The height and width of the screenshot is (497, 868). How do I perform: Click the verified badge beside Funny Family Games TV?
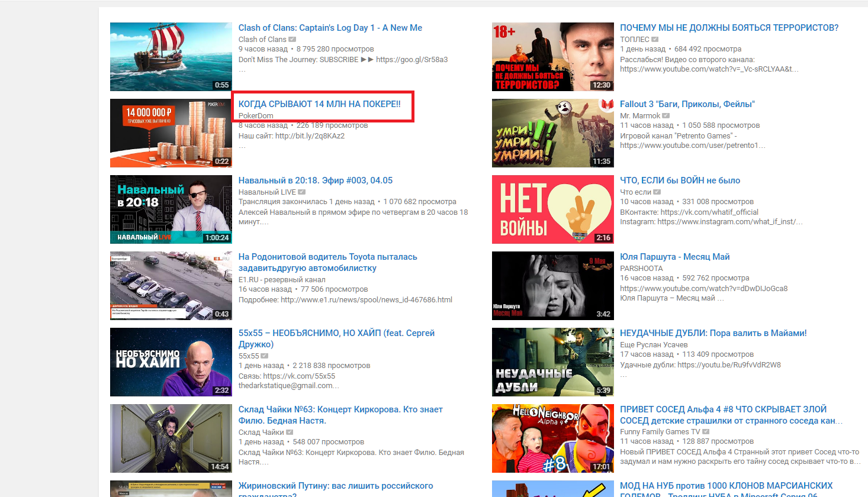tap(706, 432)
